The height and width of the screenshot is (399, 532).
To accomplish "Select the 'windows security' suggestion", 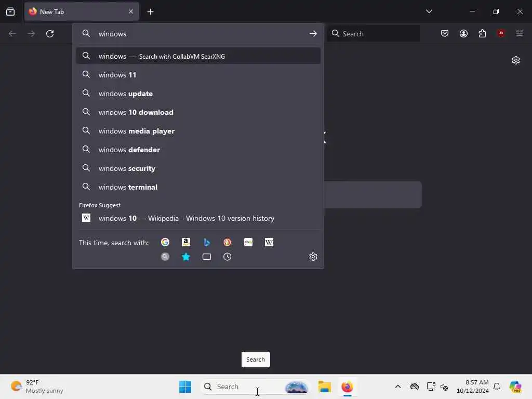I will coord(198,168).
